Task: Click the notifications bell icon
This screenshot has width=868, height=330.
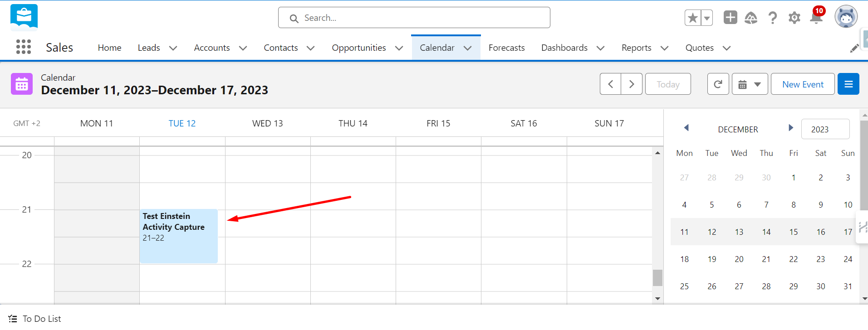Action: 816,18
